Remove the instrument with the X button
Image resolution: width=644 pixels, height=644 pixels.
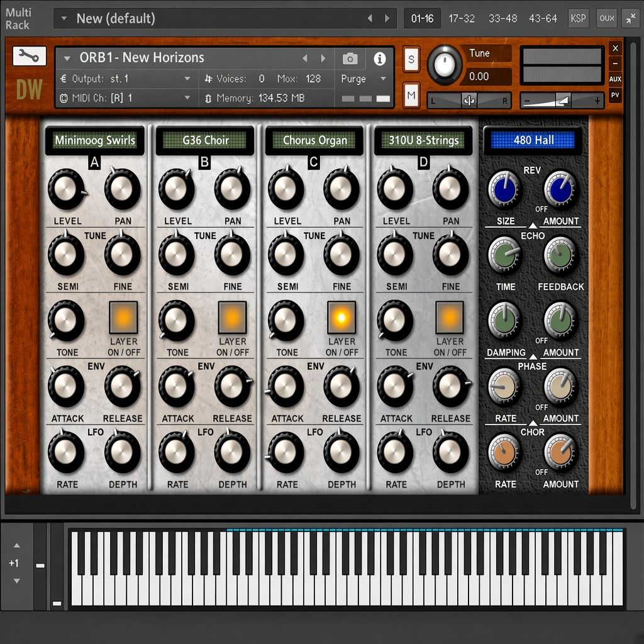click(615, 48)
